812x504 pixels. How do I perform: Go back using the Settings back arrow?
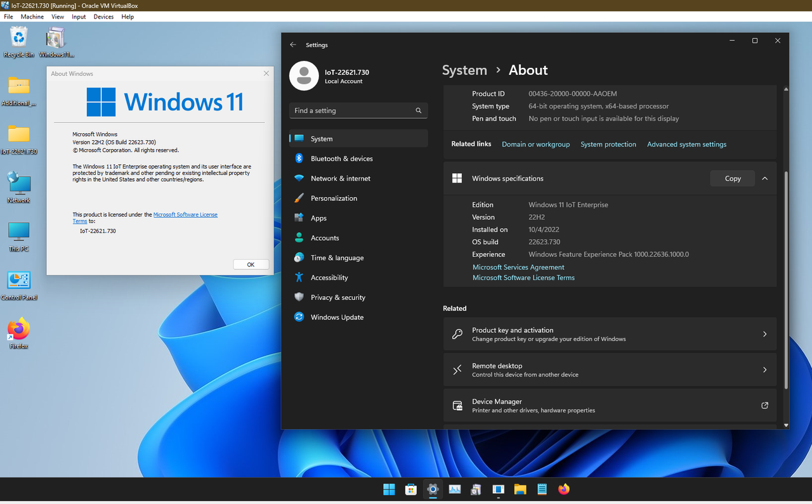(292, 45)
